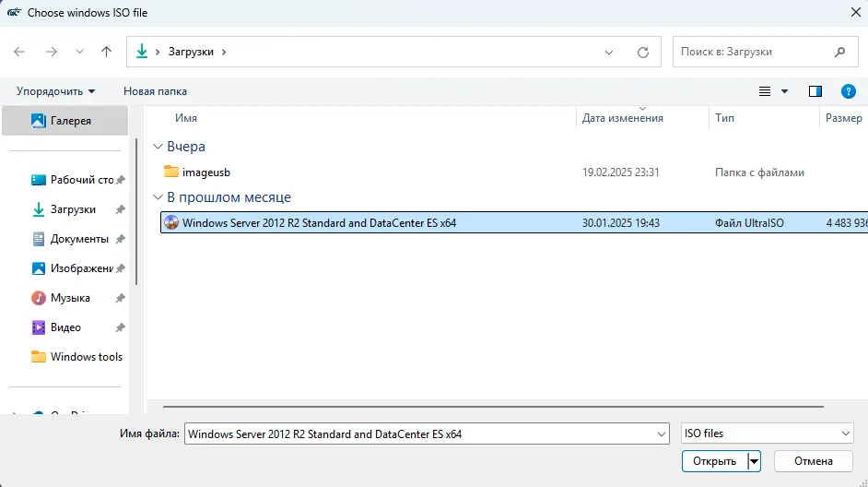
Task: Collapse the Вчера group
Action: [x=158, y=147]
